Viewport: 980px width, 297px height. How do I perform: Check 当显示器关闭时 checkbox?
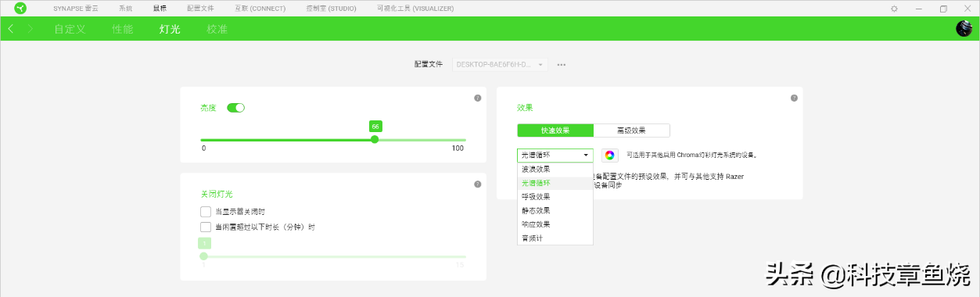click(206, 212)
